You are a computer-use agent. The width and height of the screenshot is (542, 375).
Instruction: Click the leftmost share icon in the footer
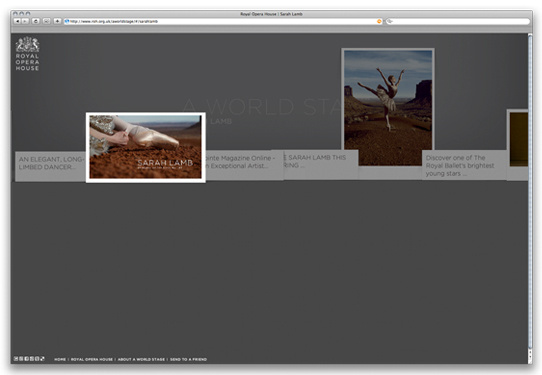tap(16, 359)
